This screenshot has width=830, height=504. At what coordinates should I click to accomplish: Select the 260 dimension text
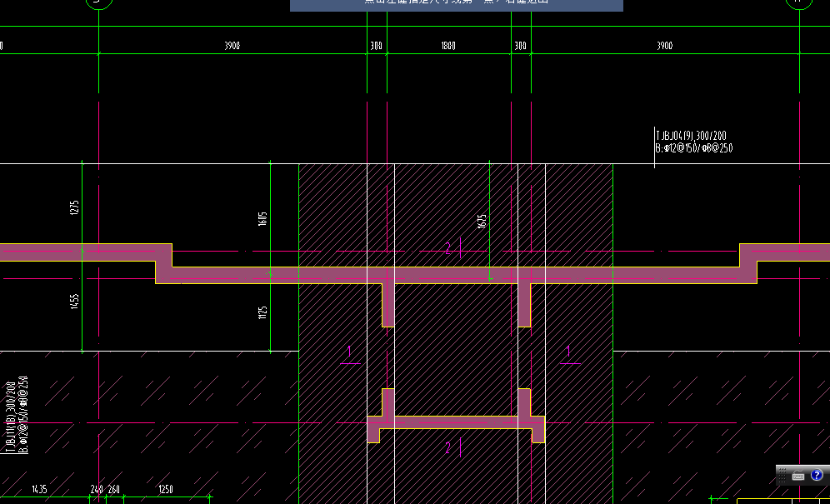(114, 490)
